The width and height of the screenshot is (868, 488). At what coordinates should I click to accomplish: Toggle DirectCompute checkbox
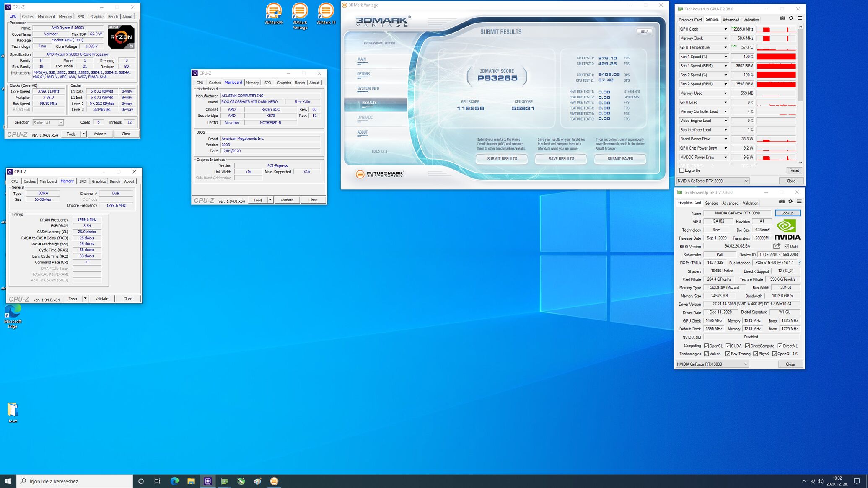[747, 346]
